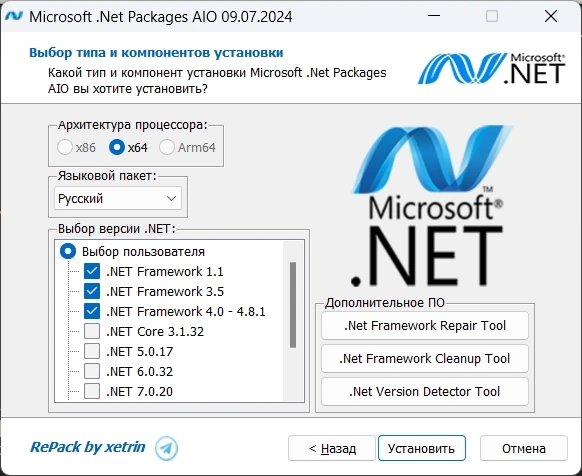
Task: Click the 'Выбор типа и компонентов установки' heading
Action: (x=156, y=53)
